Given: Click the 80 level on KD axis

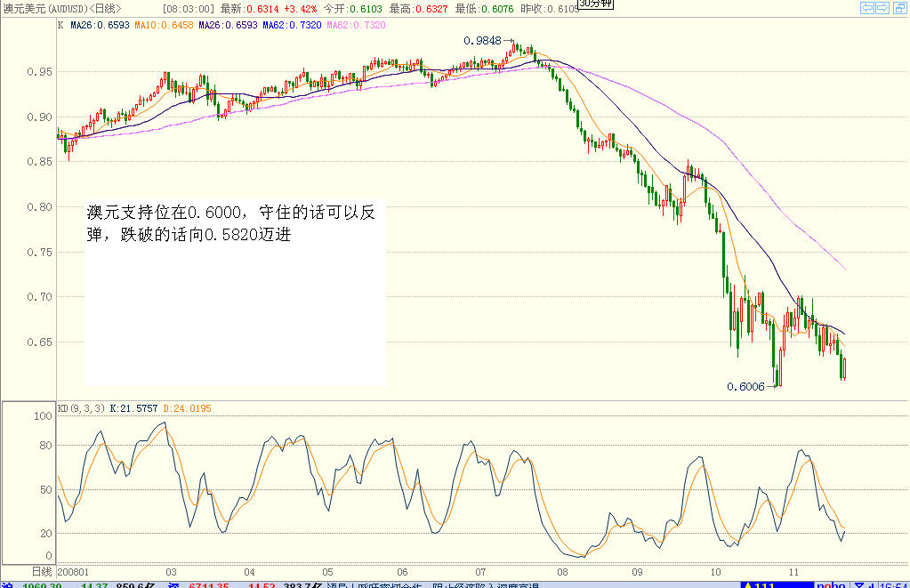Looking at the screenshot, I should (46, 446).
